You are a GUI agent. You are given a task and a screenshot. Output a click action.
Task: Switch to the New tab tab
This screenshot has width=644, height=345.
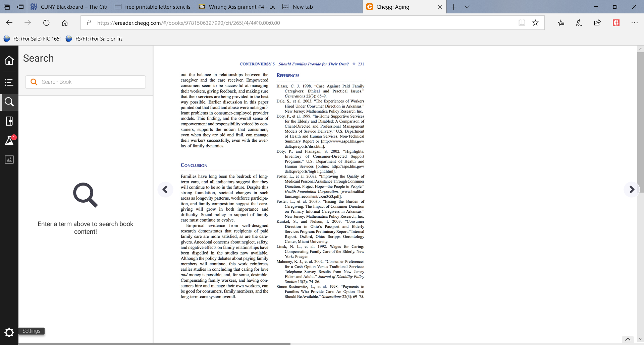click(320, 7)
